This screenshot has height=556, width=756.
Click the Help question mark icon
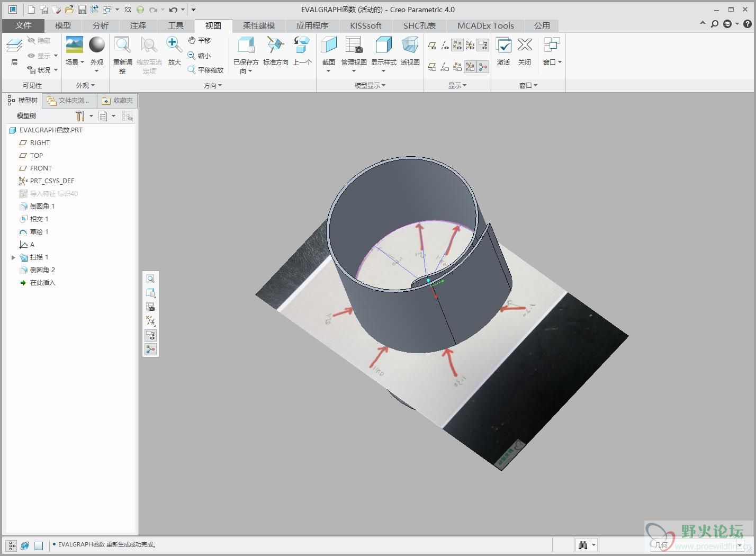(x=748, y=23)
